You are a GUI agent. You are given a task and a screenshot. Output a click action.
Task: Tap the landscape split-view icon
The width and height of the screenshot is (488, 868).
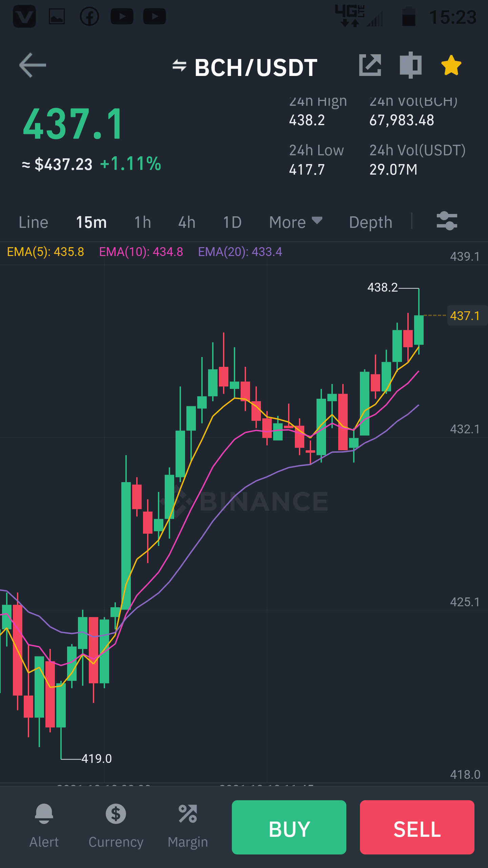(x=410, y=65)
